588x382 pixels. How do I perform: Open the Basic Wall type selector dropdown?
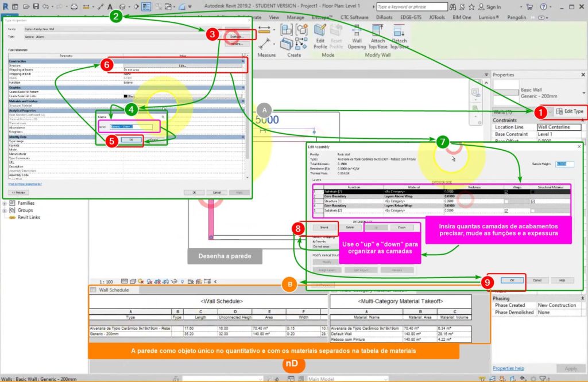[583, 93]
